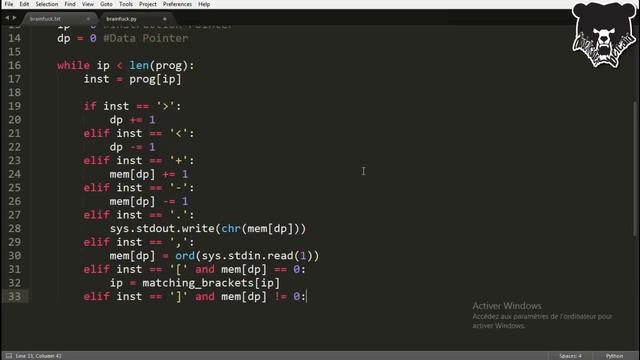
Task: Open the Goto menu
Action: click(x=106, y=4)
